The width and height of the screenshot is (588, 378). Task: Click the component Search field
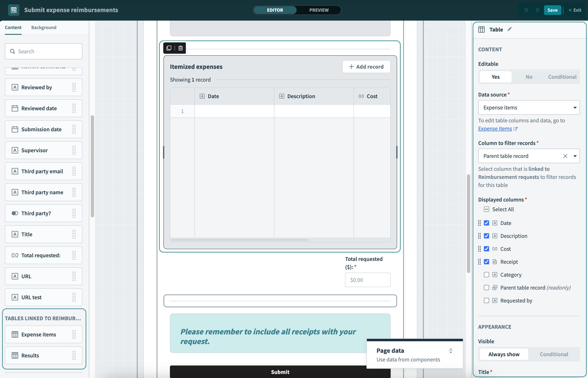tap(44, 51)
